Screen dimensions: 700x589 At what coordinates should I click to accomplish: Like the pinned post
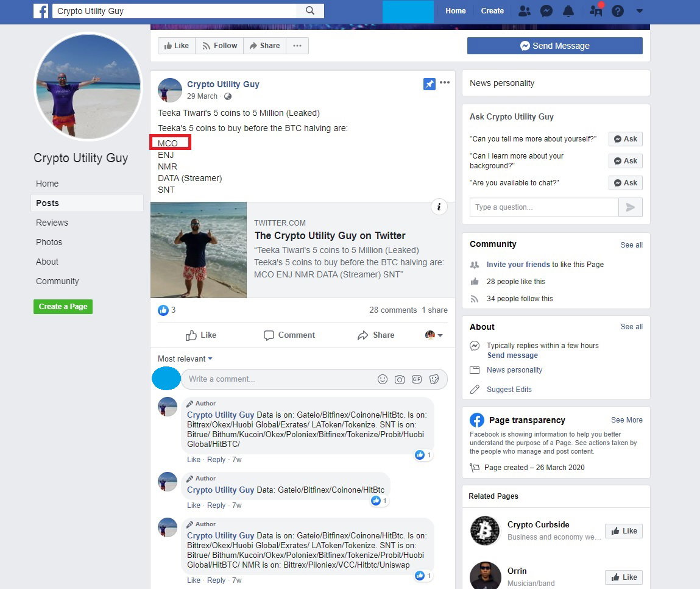pos(201,335)
